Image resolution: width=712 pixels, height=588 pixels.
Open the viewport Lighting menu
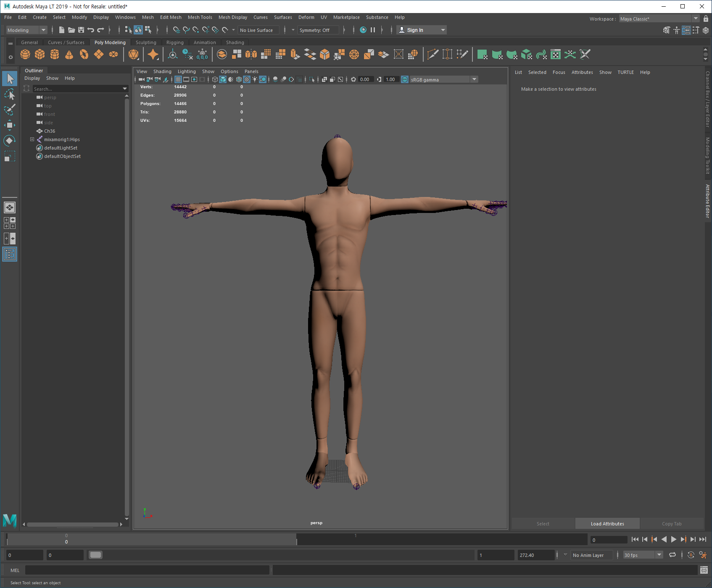[187, 71]
